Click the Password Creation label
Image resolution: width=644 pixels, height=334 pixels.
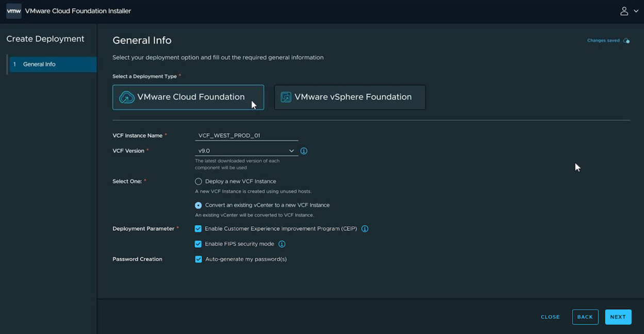pyautogui.click(x=137, y=259)
